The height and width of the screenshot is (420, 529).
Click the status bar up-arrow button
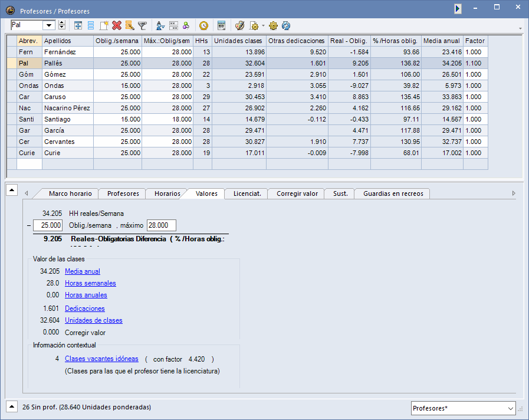click(12, 406)
